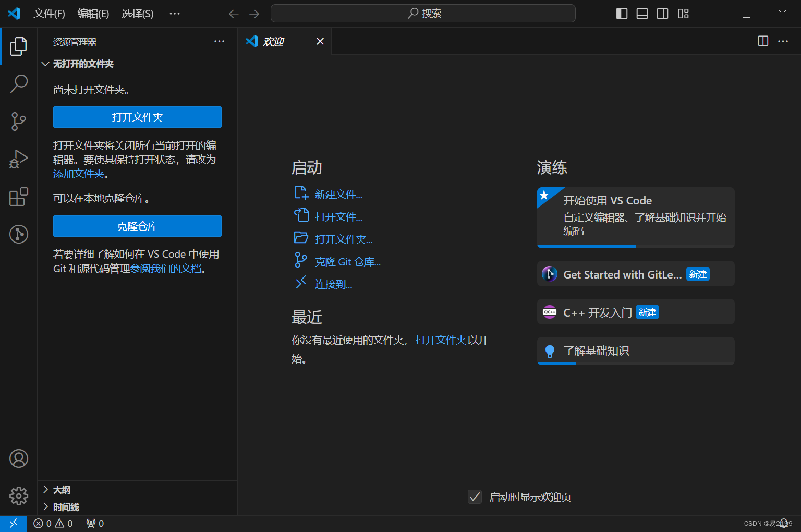Click the 连接到... link

click(334, 284)
